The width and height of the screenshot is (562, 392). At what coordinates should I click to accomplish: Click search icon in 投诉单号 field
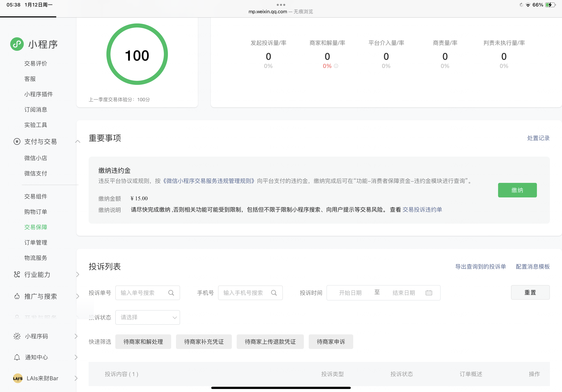(x=171, y=293)
